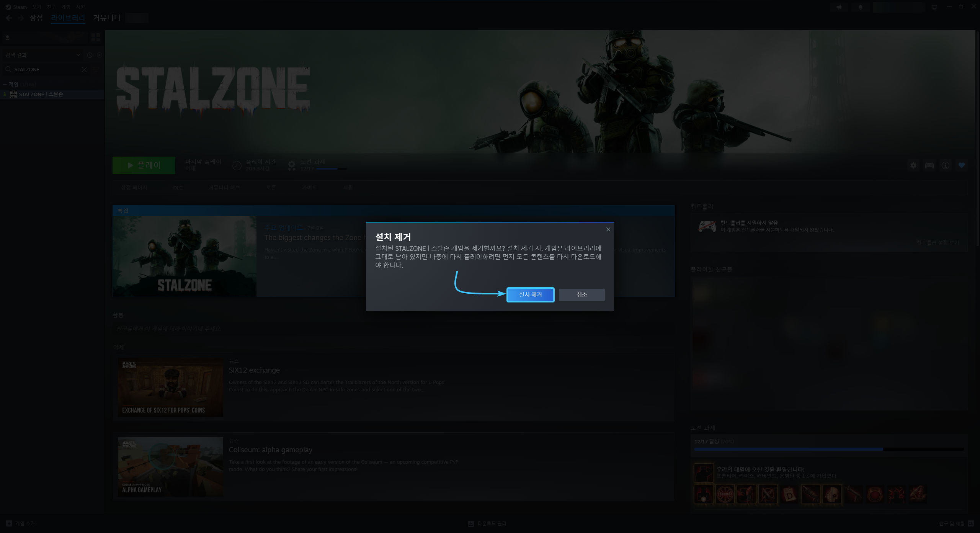Toggle the recent-activity clock filter
This screenshot has width=980, height=533.
tap(90, 55)
